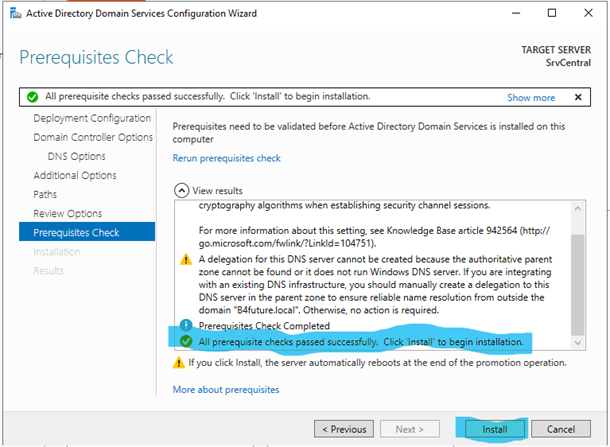Open More about prerequisites link
The image size is (610, 447).
point(226,389)
